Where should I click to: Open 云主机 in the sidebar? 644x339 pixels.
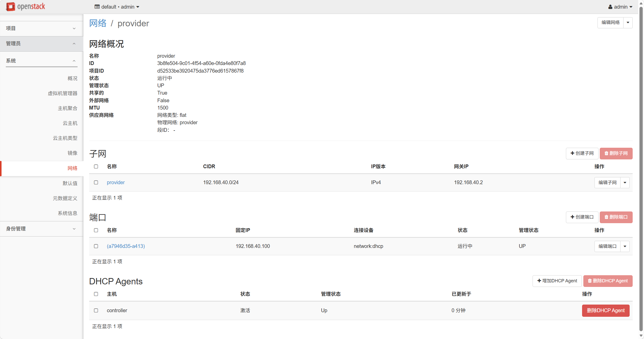70,123
